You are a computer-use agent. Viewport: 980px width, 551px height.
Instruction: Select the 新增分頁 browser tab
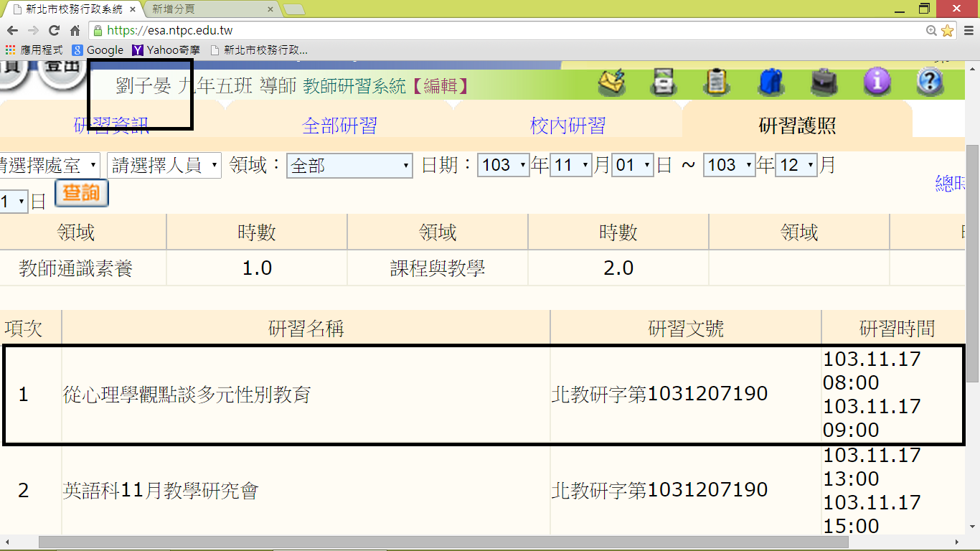coord(208,9)
